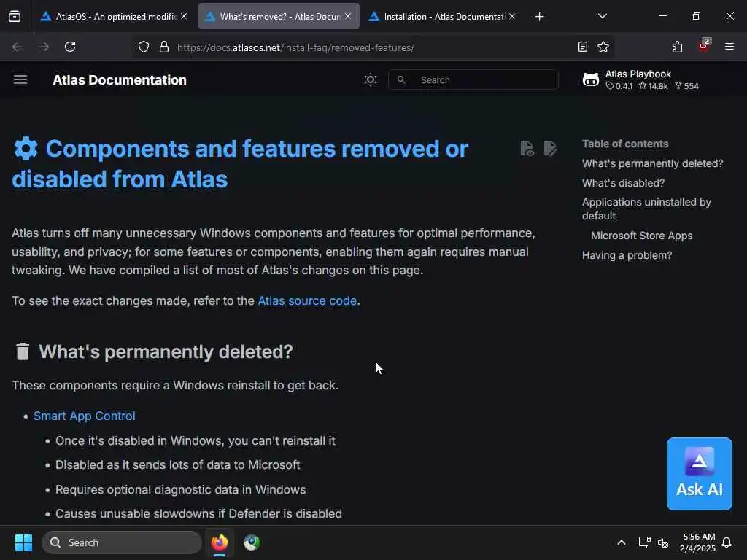Viewport: 747px width, 560px height.
Task: View site security lock information
Action: (x=164, y=47)
